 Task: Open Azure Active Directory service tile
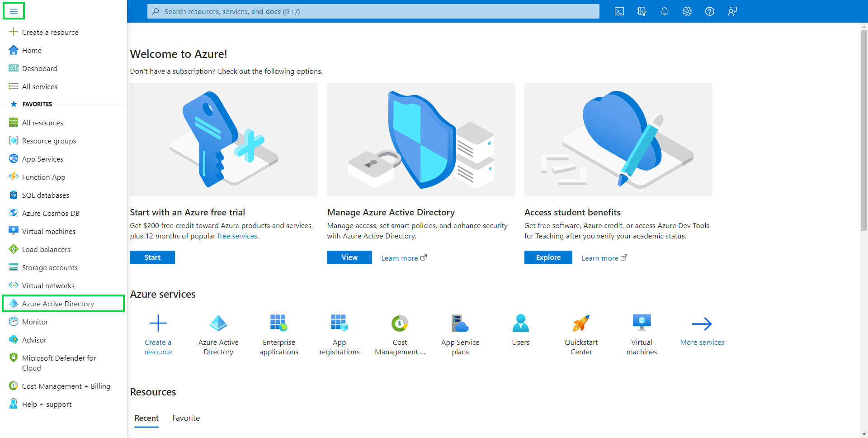tap(218, 335)
